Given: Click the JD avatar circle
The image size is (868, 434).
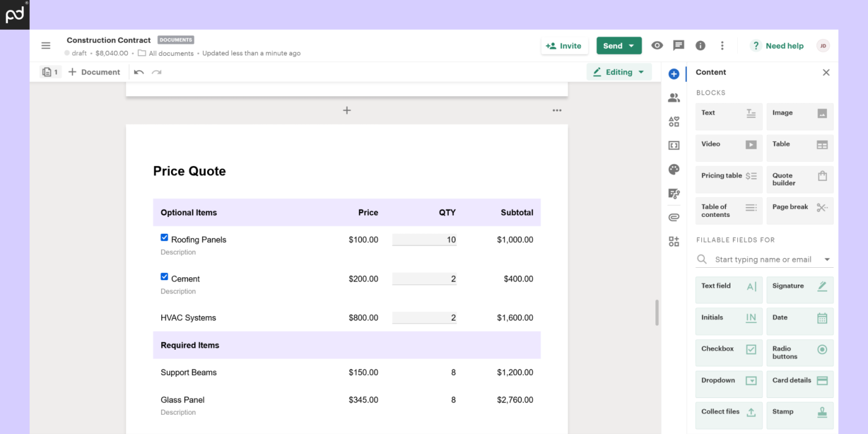Looking at the screenshot, I should pyautogui.click(x=823, y=45).
